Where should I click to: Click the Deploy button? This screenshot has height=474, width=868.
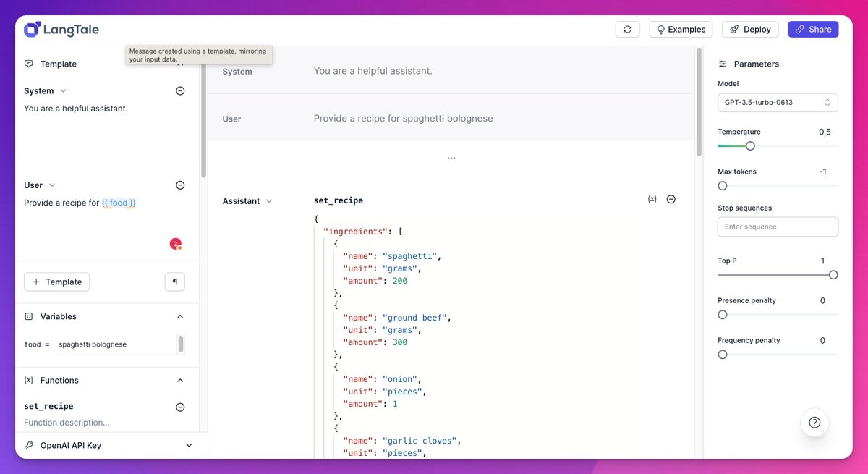[x=749, y=29]
